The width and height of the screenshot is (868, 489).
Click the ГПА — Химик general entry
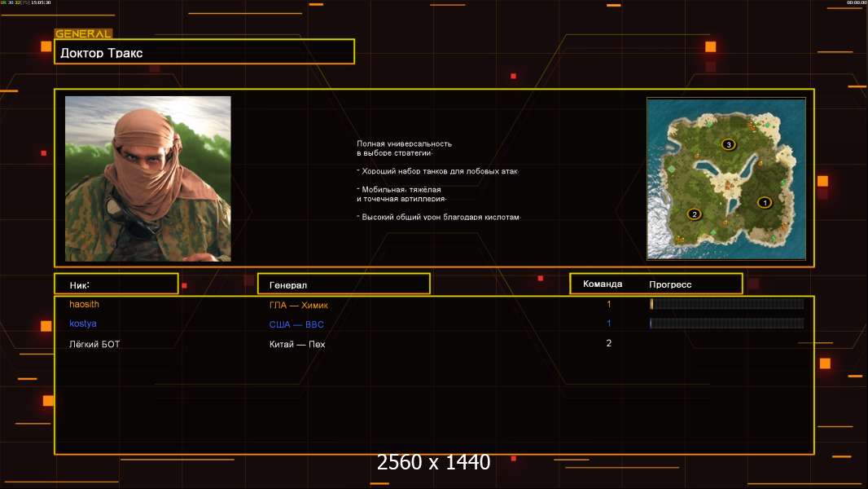pos(299,305)
